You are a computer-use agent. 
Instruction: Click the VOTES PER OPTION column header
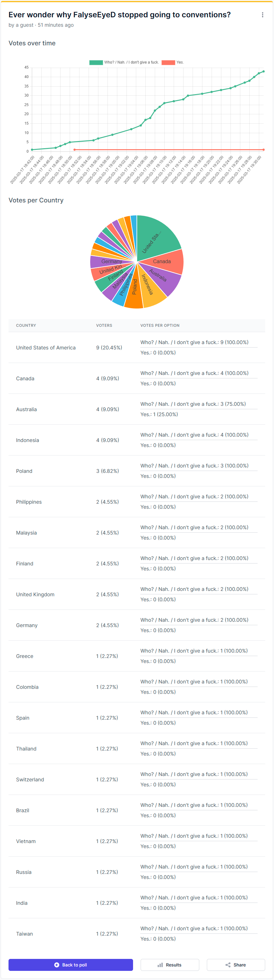(x=160, y=325)
